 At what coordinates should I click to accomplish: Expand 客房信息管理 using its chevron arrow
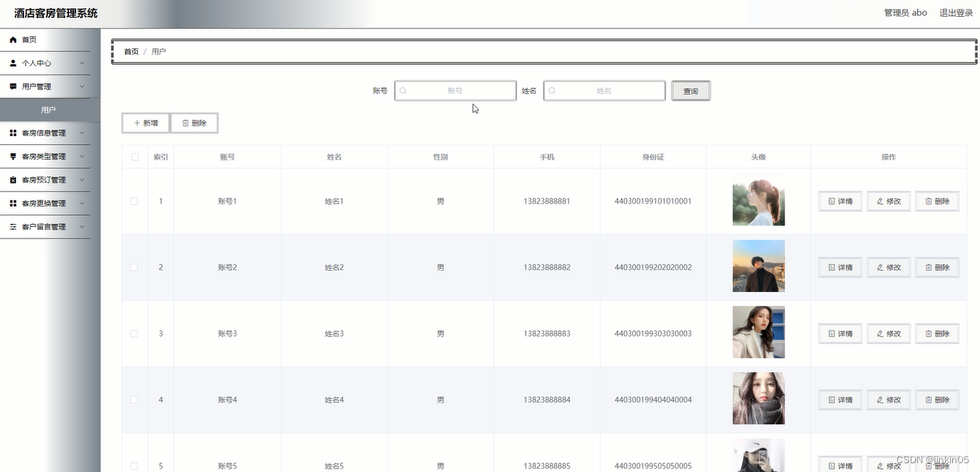click(82, 133)
